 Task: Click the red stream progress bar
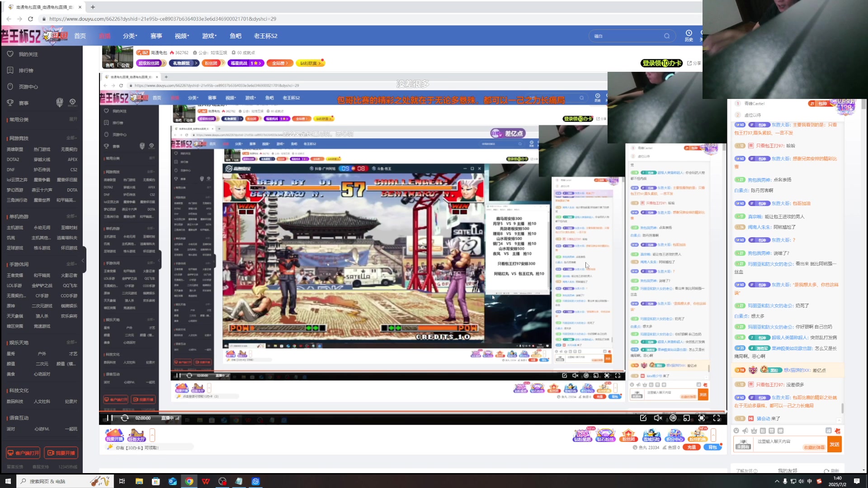[x=412, y=412]
